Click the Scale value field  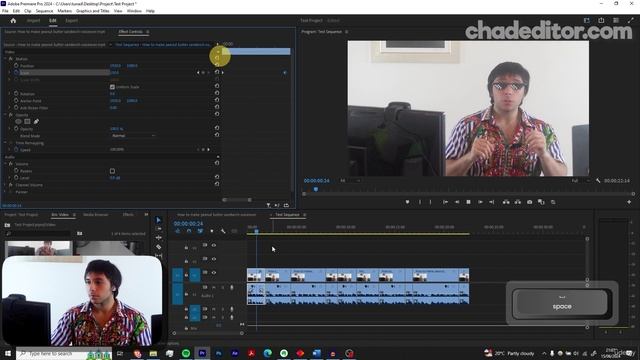[x=114, y=73]
